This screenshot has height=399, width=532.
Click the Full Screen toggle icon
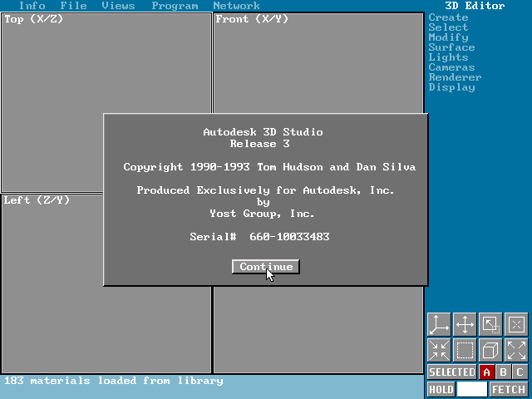tap(490, 324)
